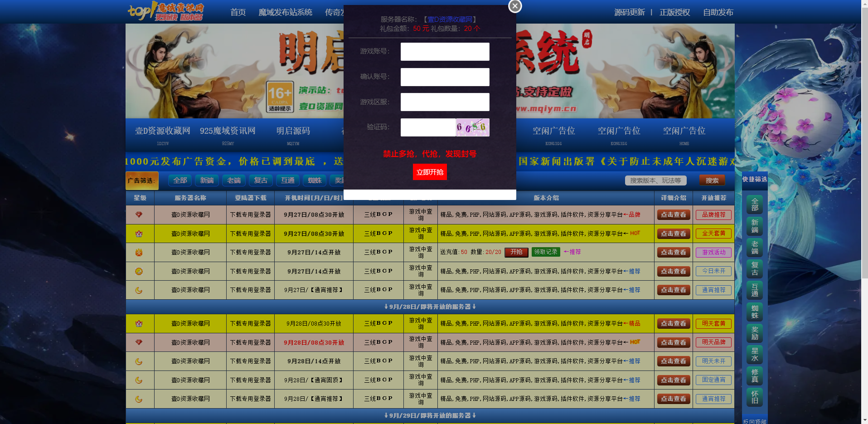
Task: Select 奖励 in the quick filter sidebar
Action: (755, 333)
